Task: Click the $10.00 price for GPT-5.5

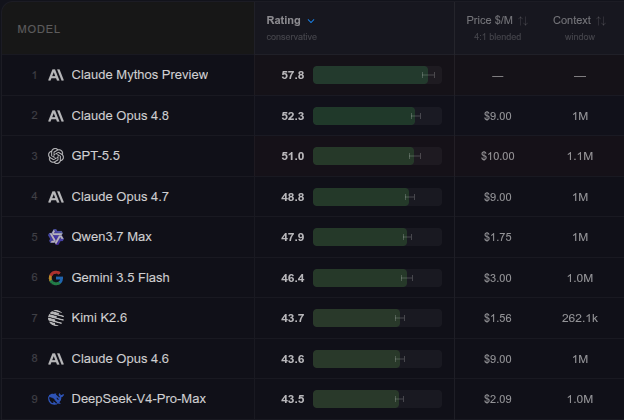Action: (497, 156)
